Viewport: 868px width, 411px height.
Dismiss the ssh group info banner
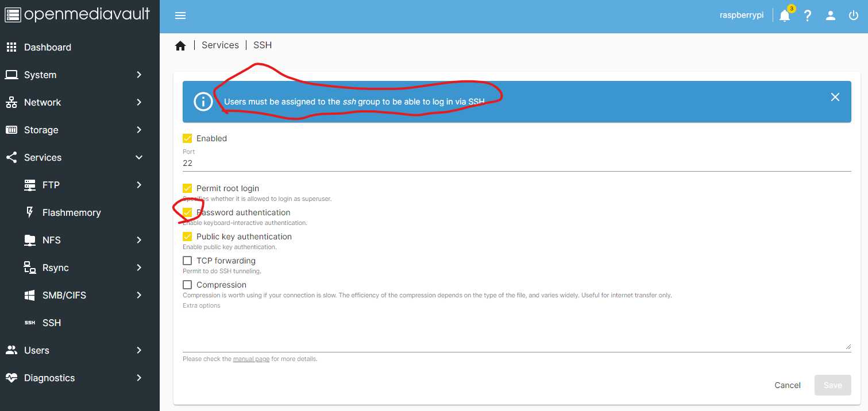point(835,97)
